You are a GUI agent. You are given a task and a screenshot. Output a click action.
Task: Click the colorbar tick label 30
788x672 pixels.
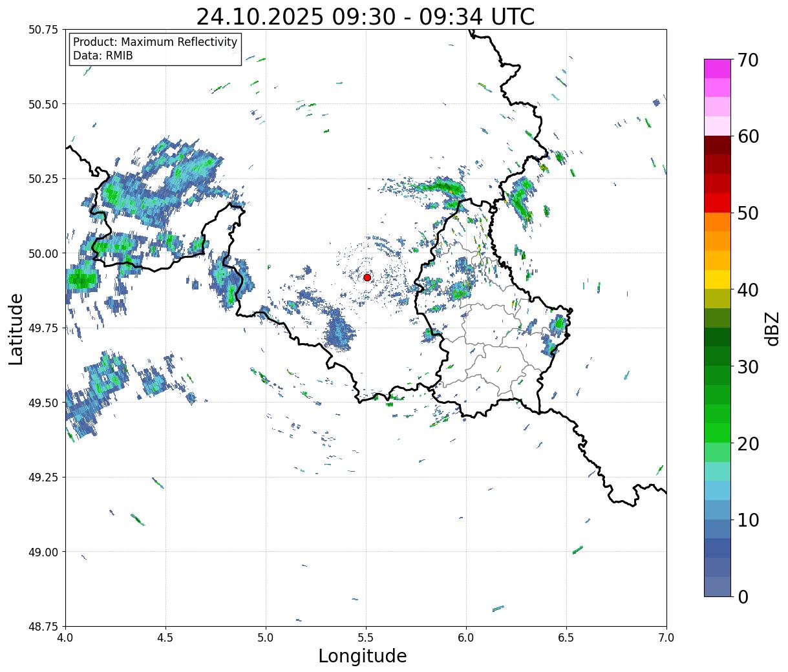pos(748,367)
